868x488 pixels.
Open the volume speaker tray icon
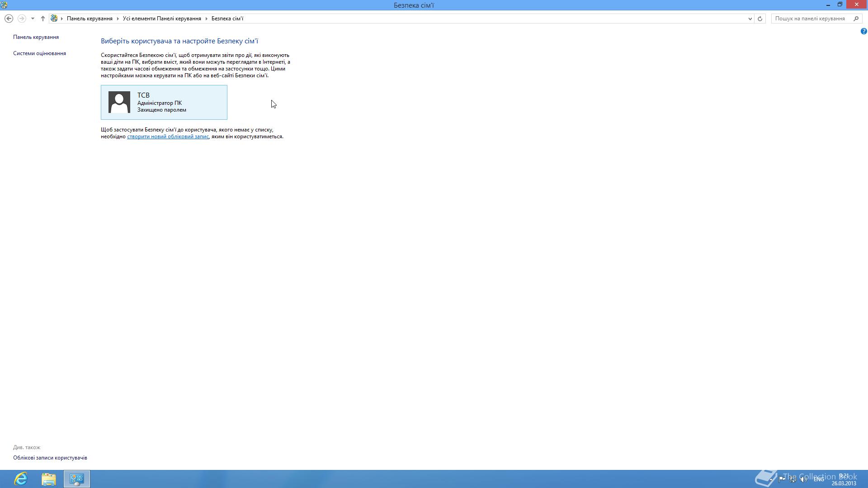click(x=804, y=479)
